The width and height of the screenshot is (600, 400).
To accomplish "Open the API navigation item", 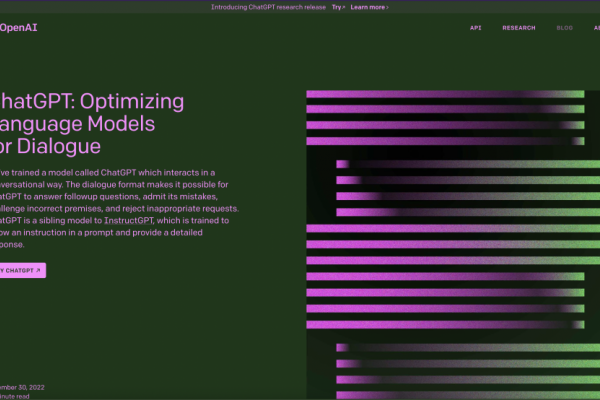I will tap(475, 28).
